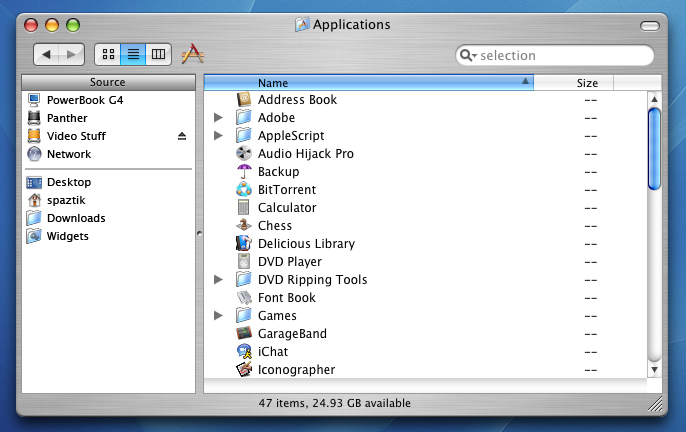
Task: Expand the AppleScript folder
Action: [x=218, y=136]
